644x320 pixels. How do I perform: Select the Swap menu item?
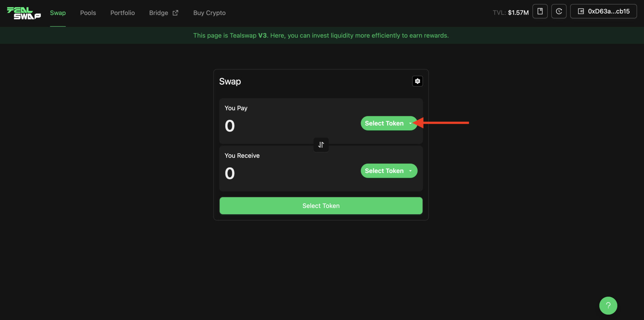pyautogui.click(x=58, y=13)
